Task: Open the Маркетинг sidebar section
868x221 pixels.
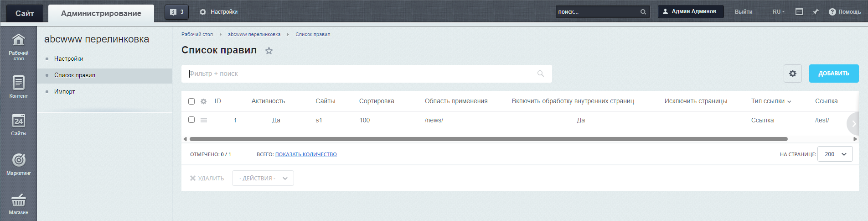Action: [18, 164]
